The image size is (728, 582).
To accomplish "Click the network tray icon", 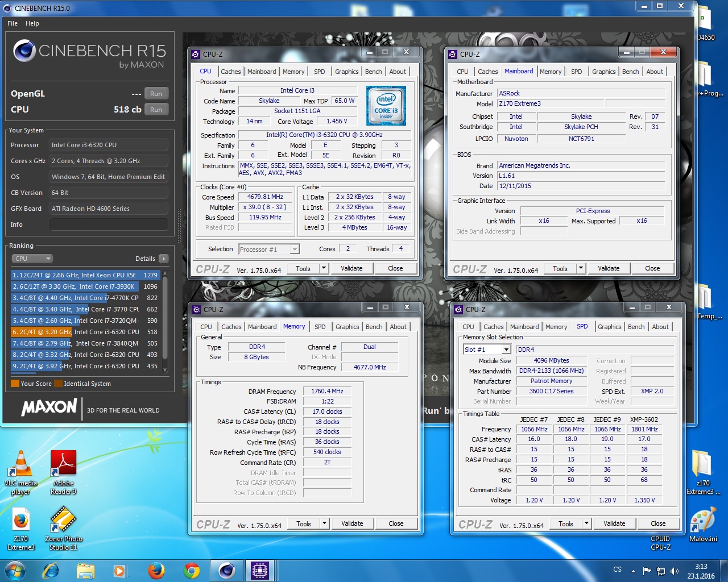I will [661, 571].
